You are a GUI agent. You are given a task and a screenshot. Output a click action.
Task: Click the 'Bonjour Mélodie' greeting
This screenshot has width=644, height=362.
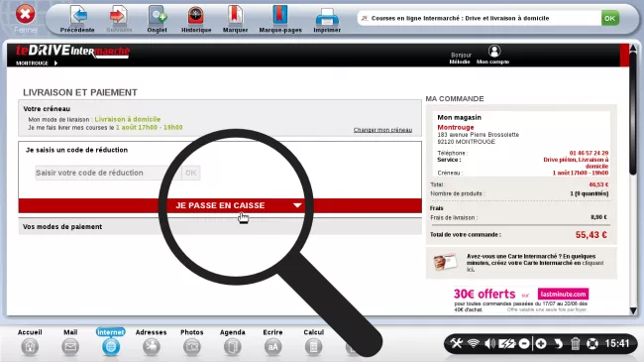tap(460, 58)
